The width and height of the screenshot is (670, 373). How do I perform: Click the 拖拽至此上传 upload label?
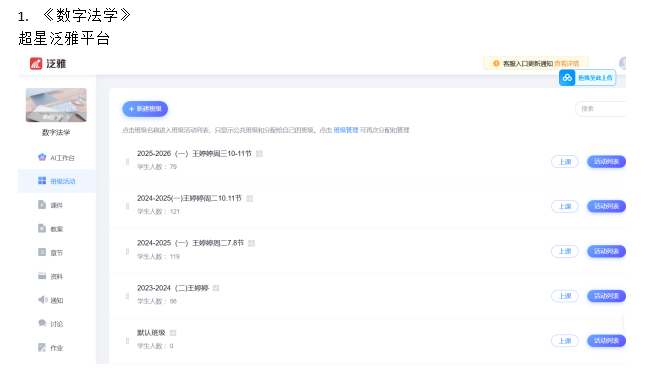595,78
